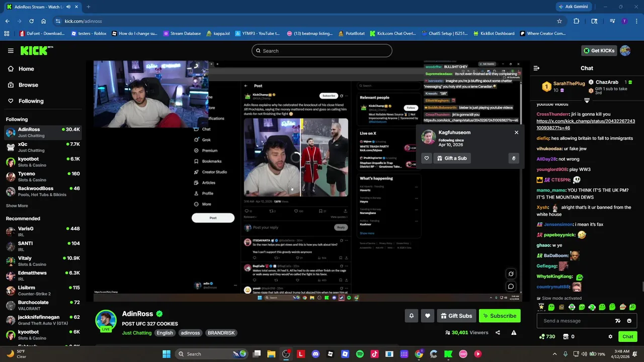This screenshot has width=644, height=362.
Task: Click Just Chatting category link
Action: (136, 333)
